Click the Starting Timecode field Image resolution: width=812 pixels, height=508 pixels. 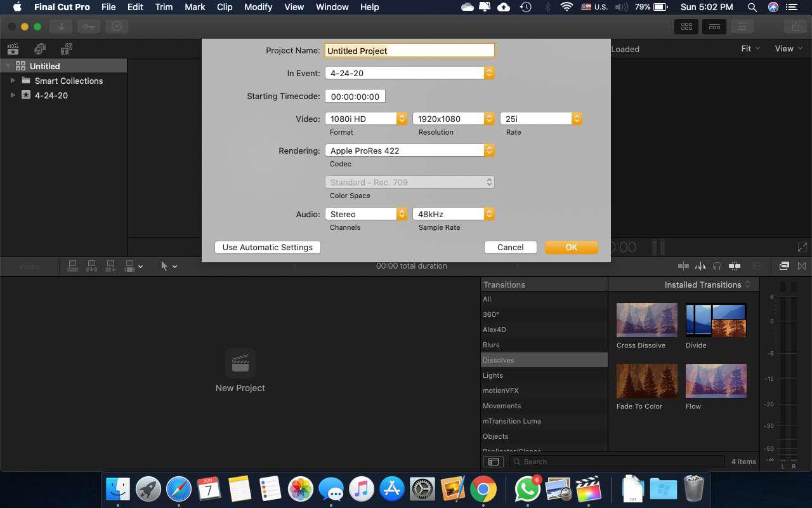point(355,97)
